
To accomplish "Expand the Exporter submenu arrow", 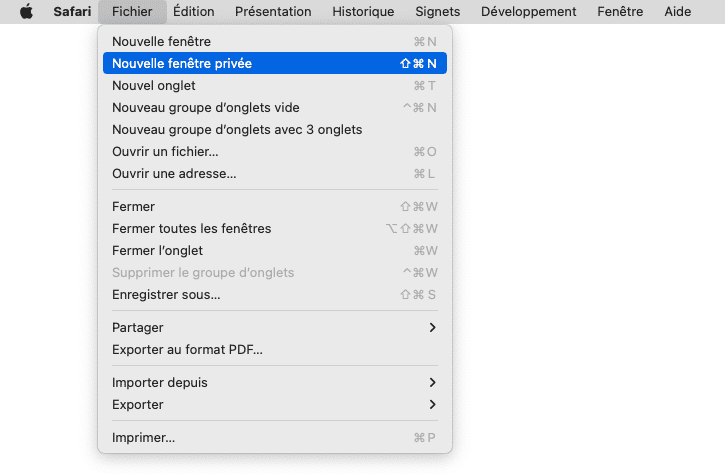I will click(432, 405).
